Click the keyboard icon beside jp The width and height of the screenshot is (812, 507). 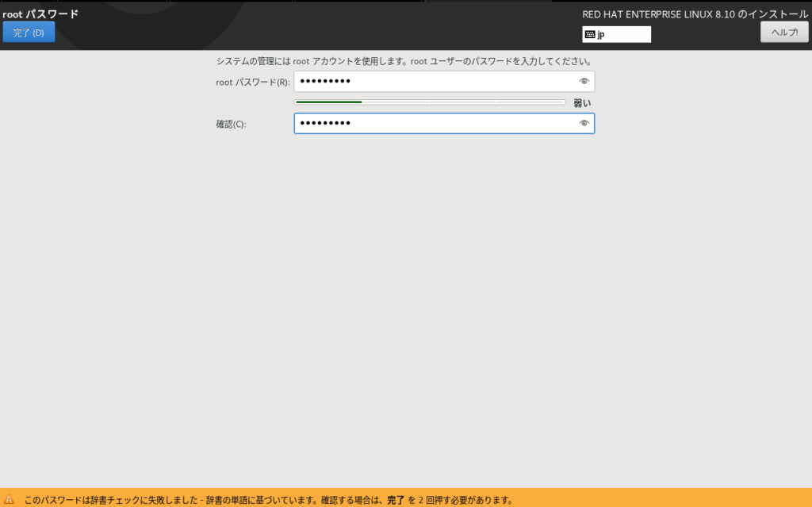click(x=589, y=34)
